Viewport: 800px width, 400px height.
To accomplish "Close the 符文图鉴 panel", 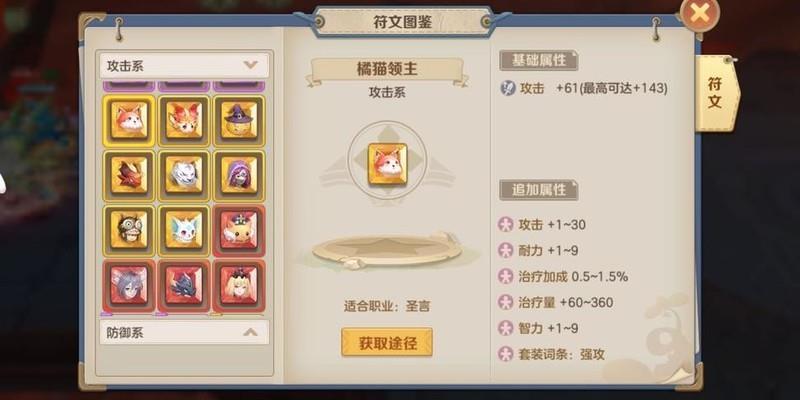I will 699,14.
